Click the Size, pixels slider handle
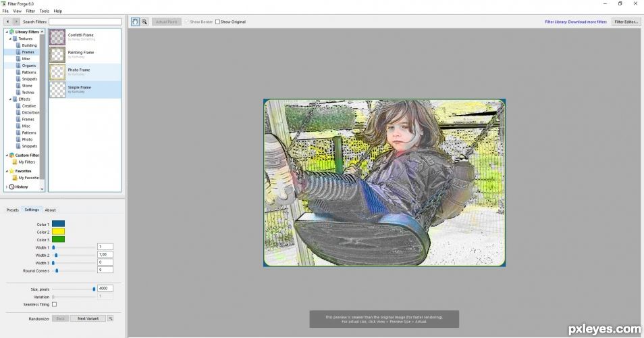Screen dimensions: 644x338 (x=94, y=289)
